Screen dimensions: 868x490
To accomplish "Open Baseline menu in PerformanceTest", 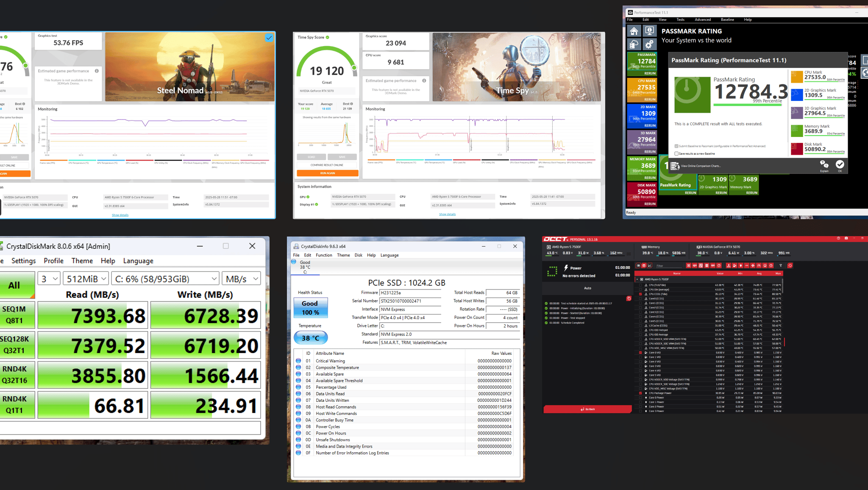I will [727, 19].
